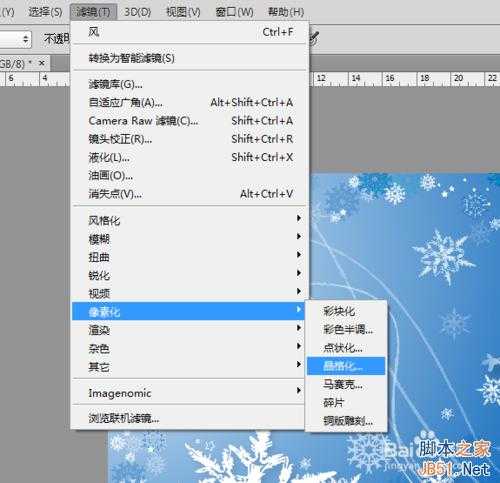This screenshot has width=500, height=483.
Task: Select 铜版雕刻... filter
Action: (346, 421)
